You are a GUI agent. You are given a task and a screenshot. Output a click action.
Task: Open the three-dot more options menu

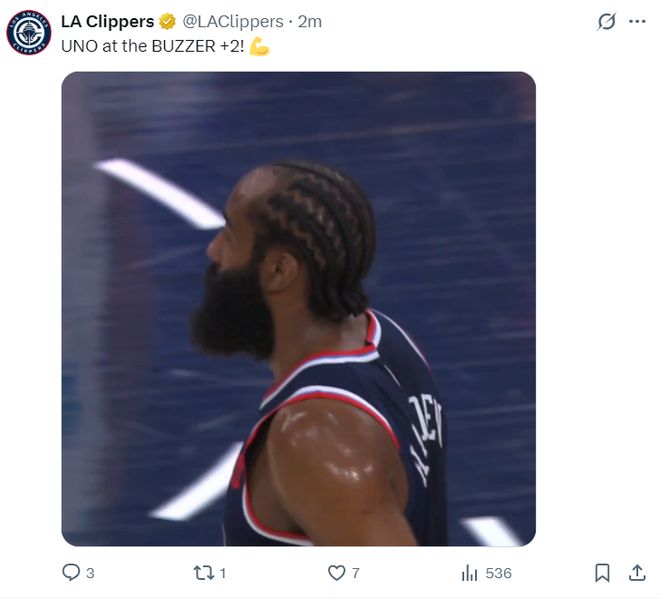pyautogui.click(x=637, y=21)
